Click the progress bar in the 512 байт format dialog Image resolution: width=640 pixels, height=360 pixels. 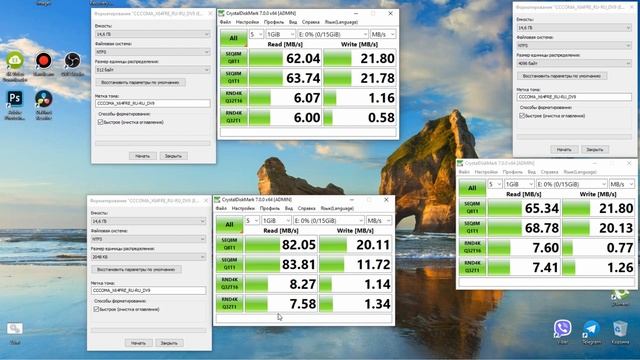(153, 143)
